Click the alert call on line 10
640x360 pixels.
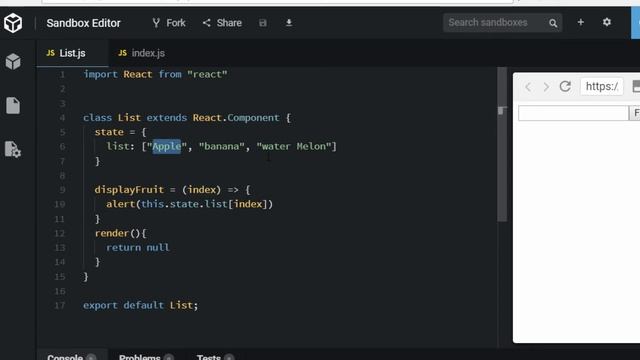(189, 204)
